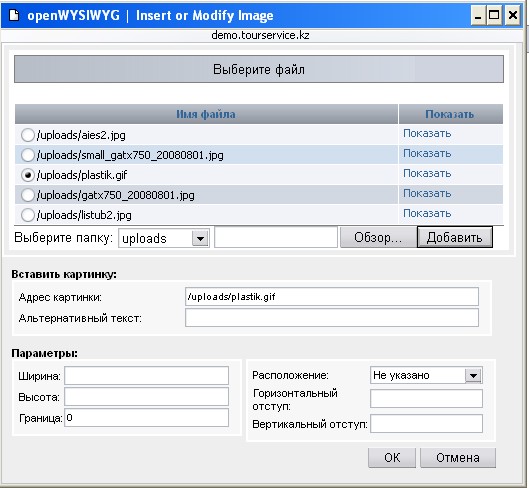Click the Имя файла column header

point(206,114)
